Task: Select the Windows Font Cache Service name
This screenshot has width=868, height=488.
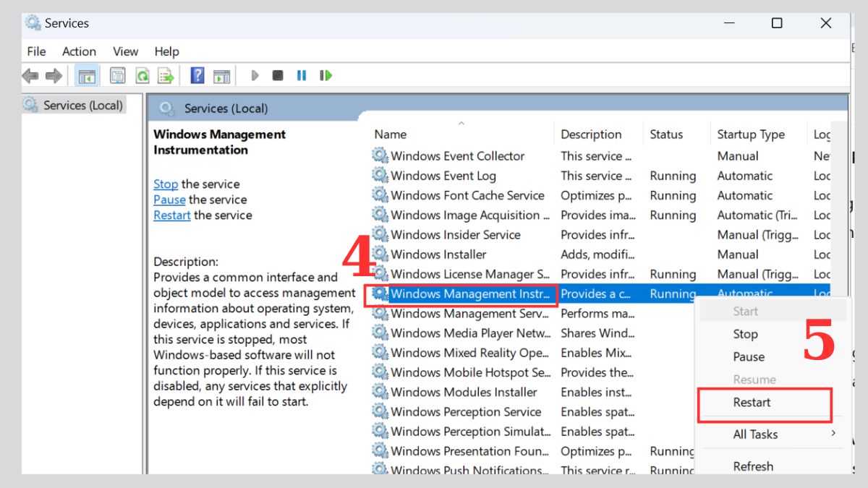Action: point(467,195)
